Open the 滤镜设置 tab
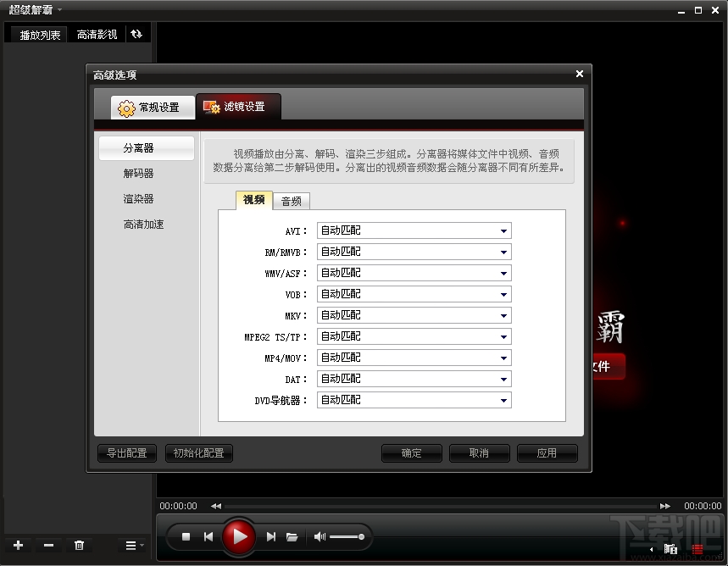Screen dimensions: 728x566 click(x=238, y=107)
